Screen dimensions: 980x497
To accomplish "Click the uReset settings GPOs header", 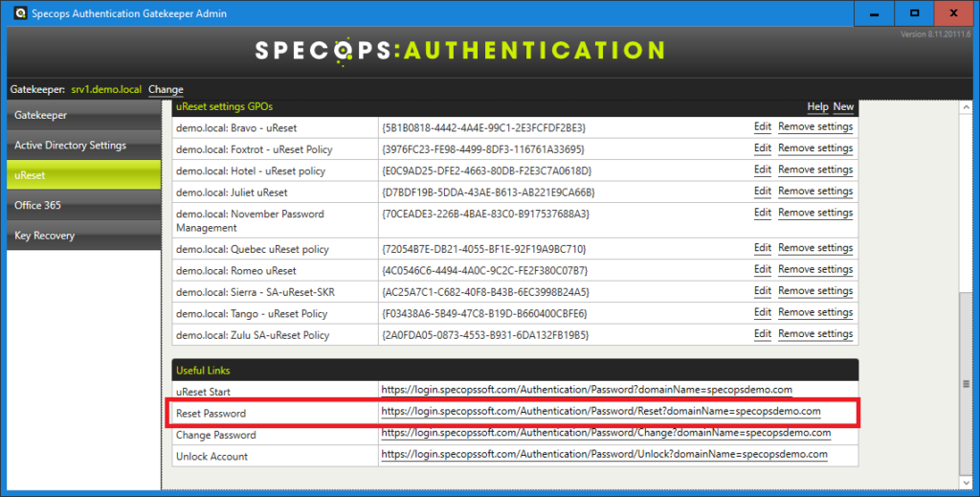I will pos(515,107).
